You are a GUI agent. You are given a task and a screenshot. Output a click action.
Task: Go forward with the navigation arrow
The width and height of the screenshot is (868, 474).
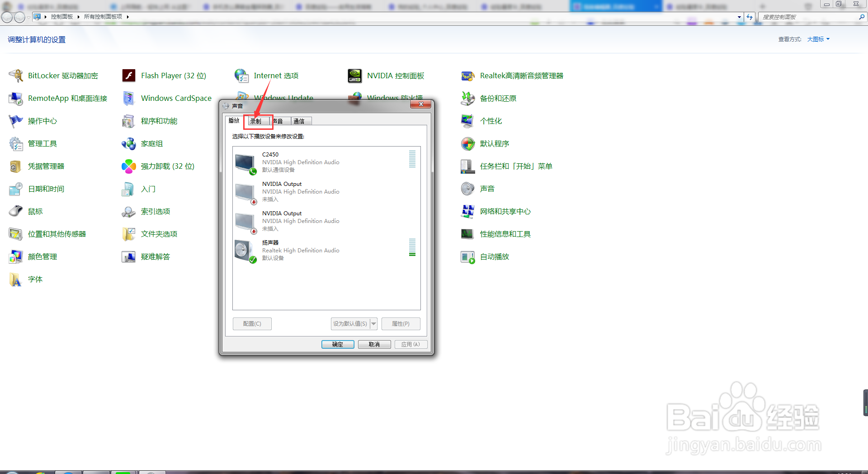point(19,17)
